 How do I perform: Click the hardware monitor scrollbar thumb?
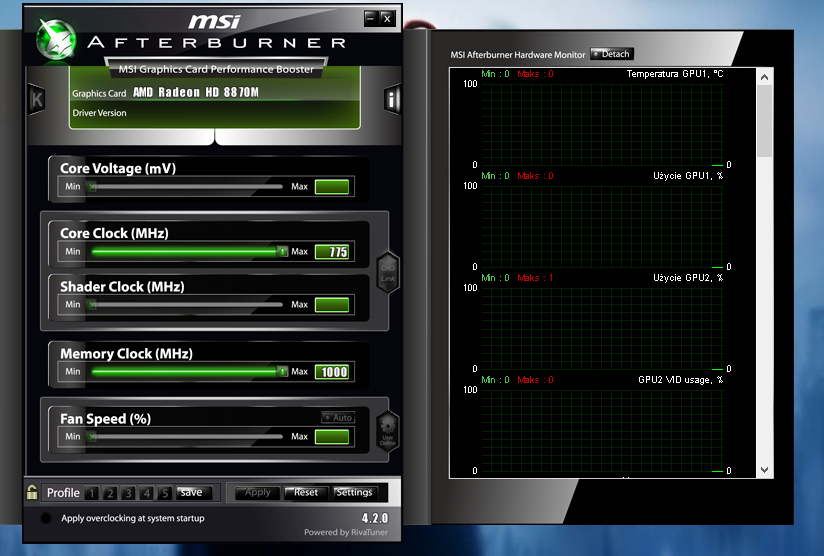pos(765,121)
